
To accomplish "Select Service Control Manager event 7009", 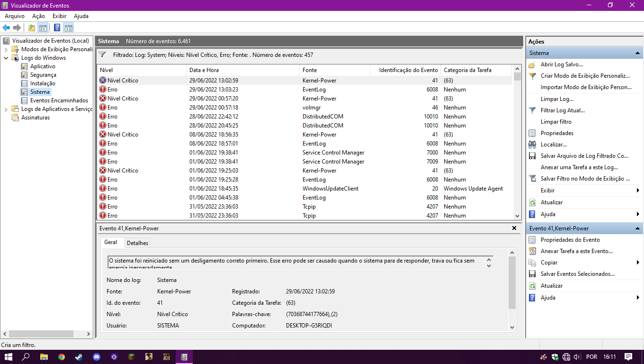I will (304, 162).
